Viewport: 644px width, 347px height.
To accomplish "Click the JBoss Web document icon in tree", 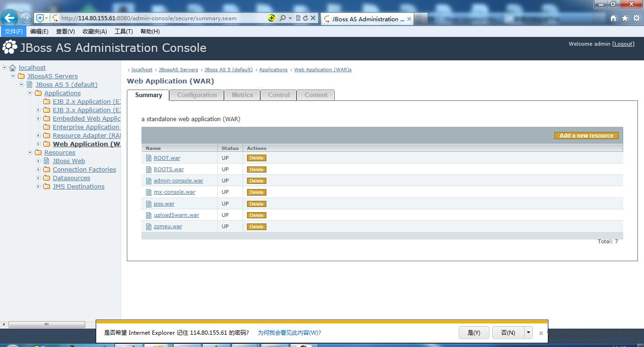I will [47, 161].
